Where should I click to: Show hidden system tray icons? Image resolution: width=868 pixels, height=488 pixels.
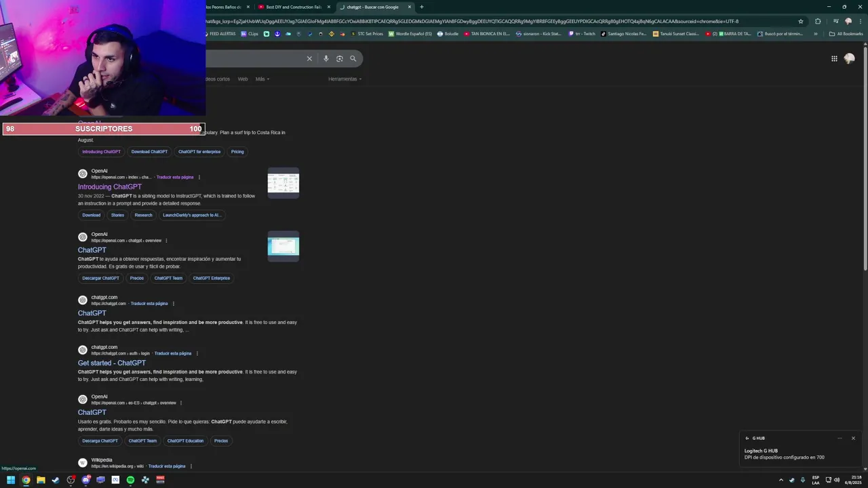[781, 480]
